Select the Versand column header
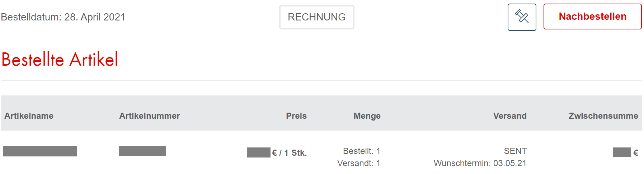 tap(509, 116)
